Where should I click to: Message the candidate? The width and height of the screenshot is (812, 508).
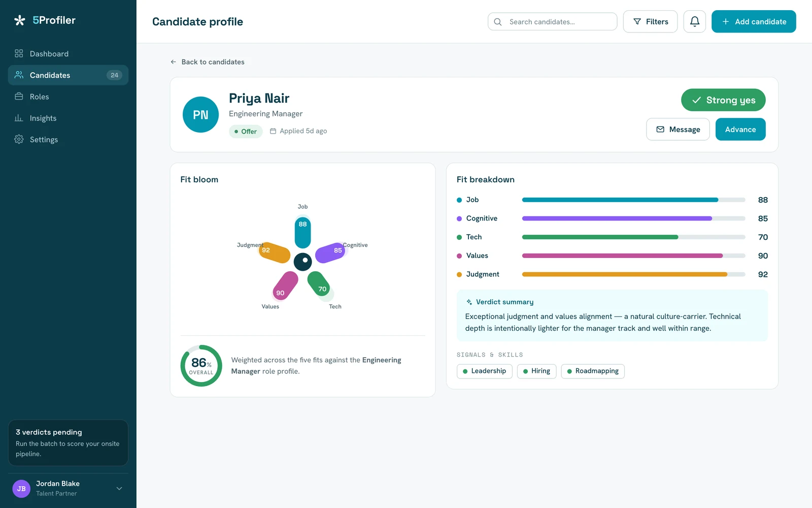pyautogui.click(x=678, y=130)
